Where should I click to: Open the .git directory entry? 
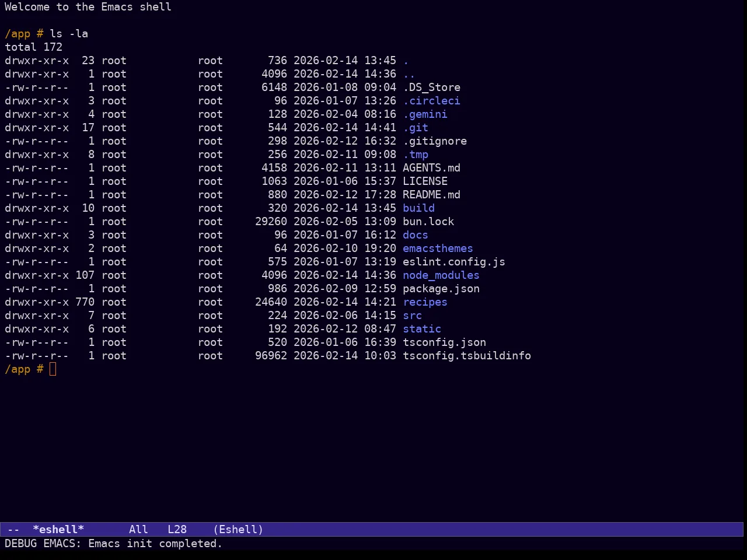coord(416,128)
